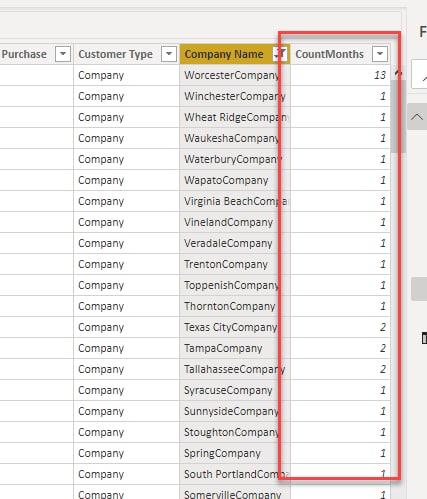
Task: Open the Purchase column filter dropdown
Action: click(63, 54)
